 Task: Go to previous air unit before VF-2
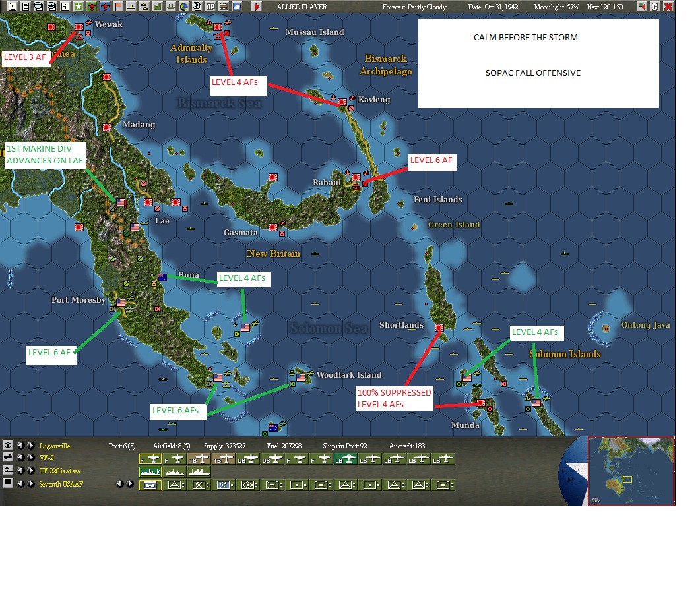coord(20,458)
